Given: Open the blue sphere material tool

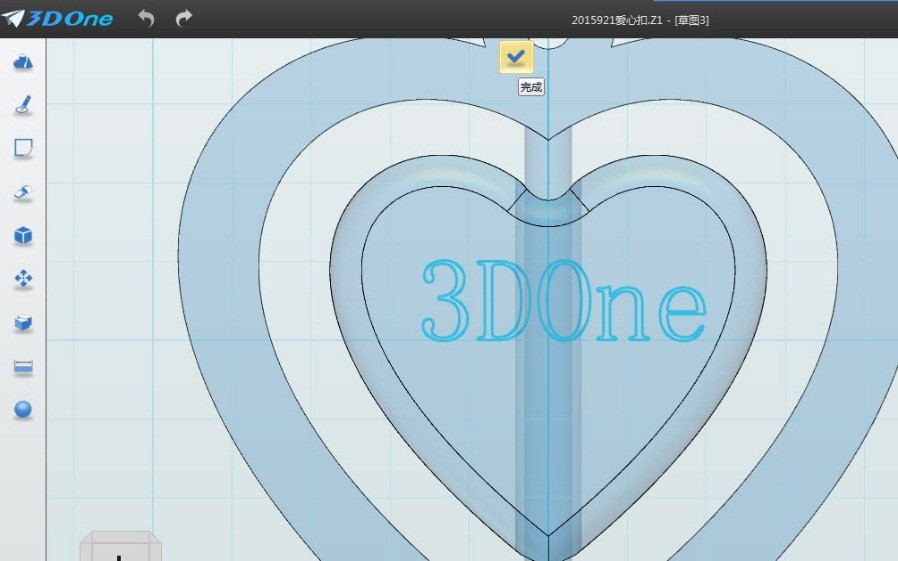Looking at the screenshot, I should point(23,410).
